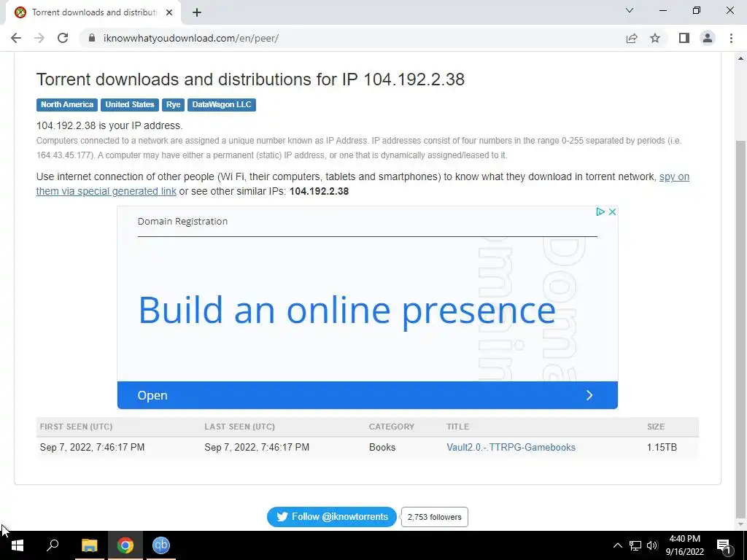Open the Chrome three-dot menu
Screen dimensions: 747x560
[731, 38]
